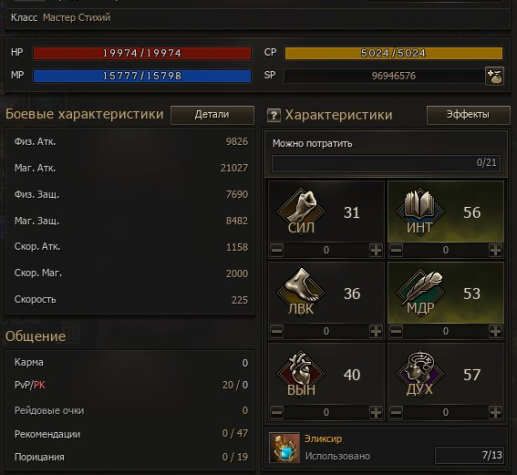Click the ИНТ open book icon
This screenshot has width=517, height=475.
pyautogui.click(x=420, y=211)
